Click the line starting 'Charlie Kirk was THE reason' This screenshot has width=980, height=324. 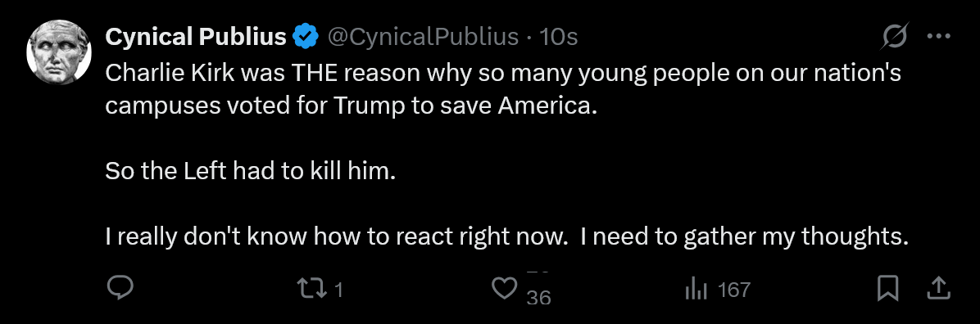click(503, 74)
